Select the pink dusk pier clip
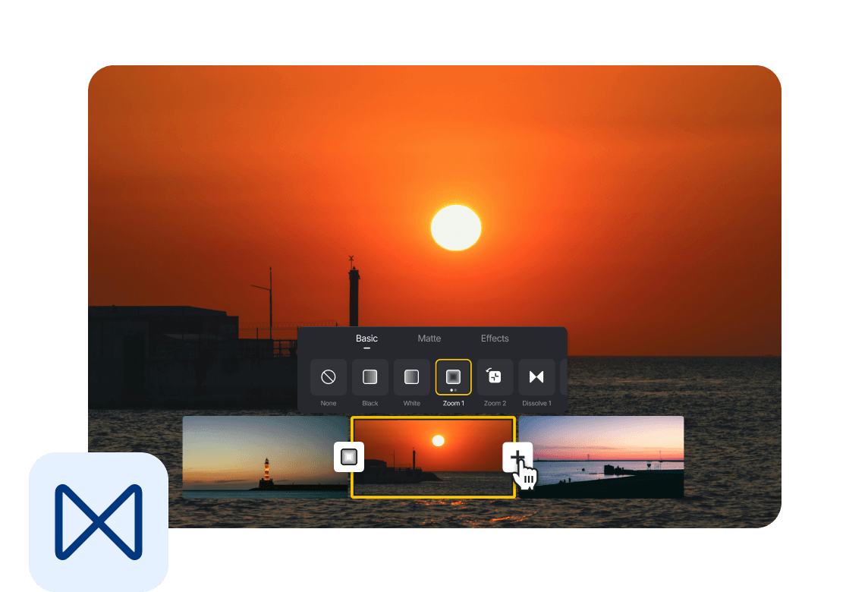The height and width of the screenshot is (592, 868). 601,457
